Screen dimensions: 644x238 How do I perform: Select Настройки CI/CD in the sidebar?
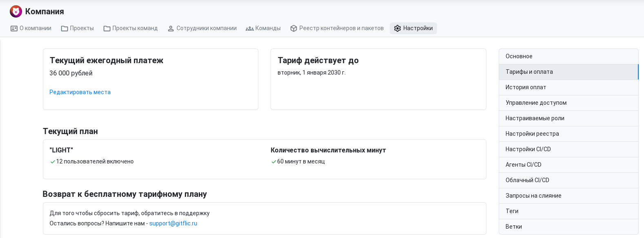568,149
